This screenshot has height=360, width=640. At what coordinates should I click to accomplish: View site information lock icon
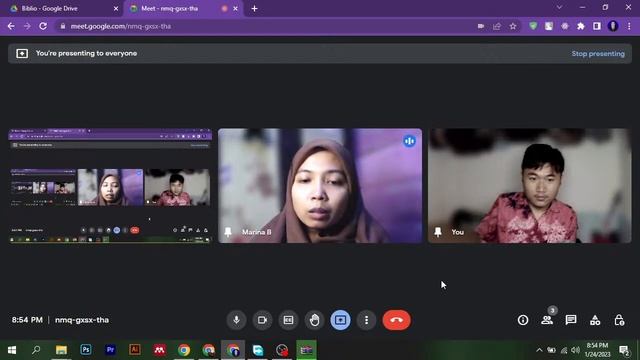pyautogui.click(x=62, y=26)
